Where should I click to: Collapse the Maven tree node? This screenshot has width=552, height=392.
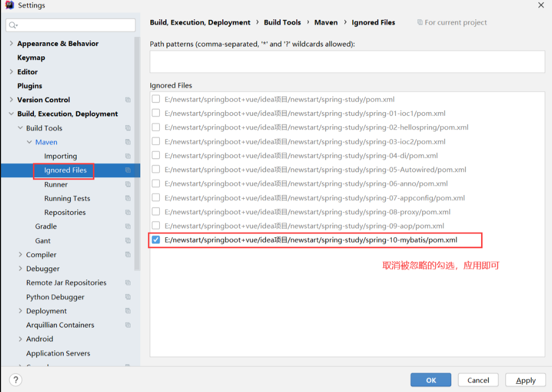29,142
